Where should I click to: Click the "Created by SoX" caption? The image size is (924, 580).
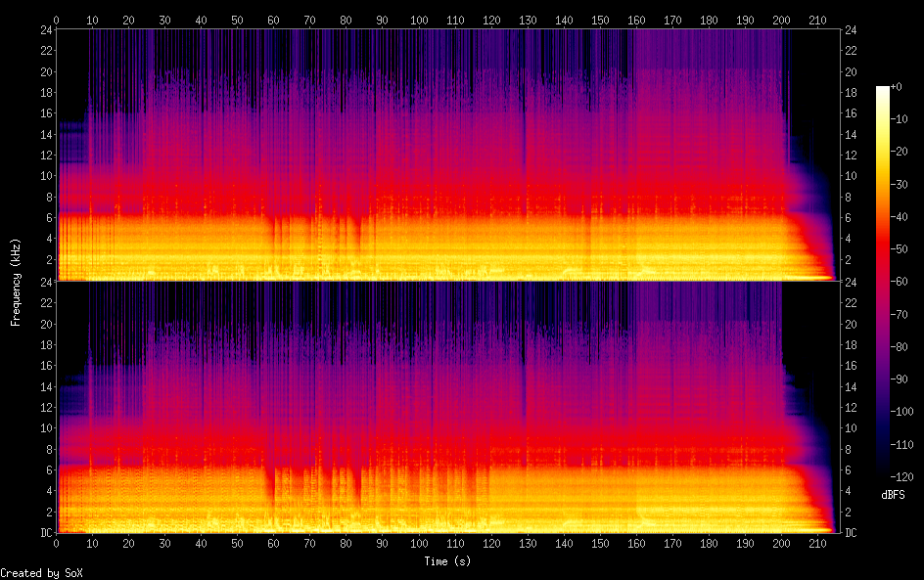pyautogui.click(x=41, y=573)
